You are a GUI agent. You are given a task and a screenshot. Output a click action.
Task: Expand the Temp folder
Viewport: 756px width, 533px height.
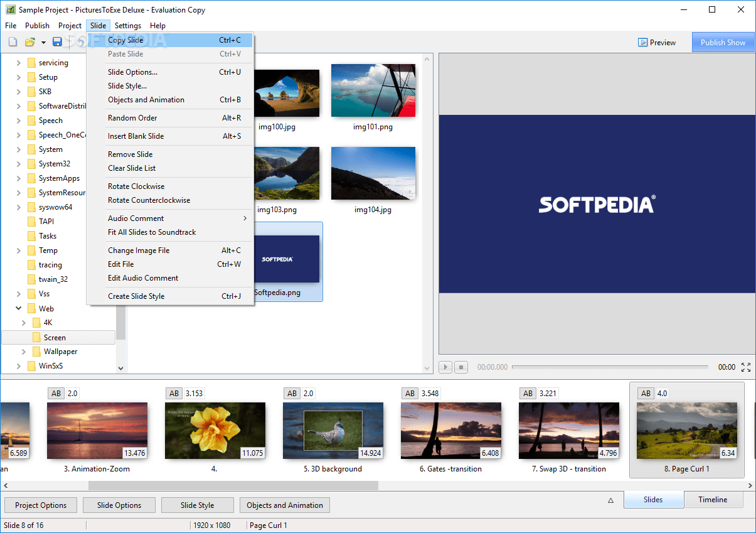[x=18, y=250]
